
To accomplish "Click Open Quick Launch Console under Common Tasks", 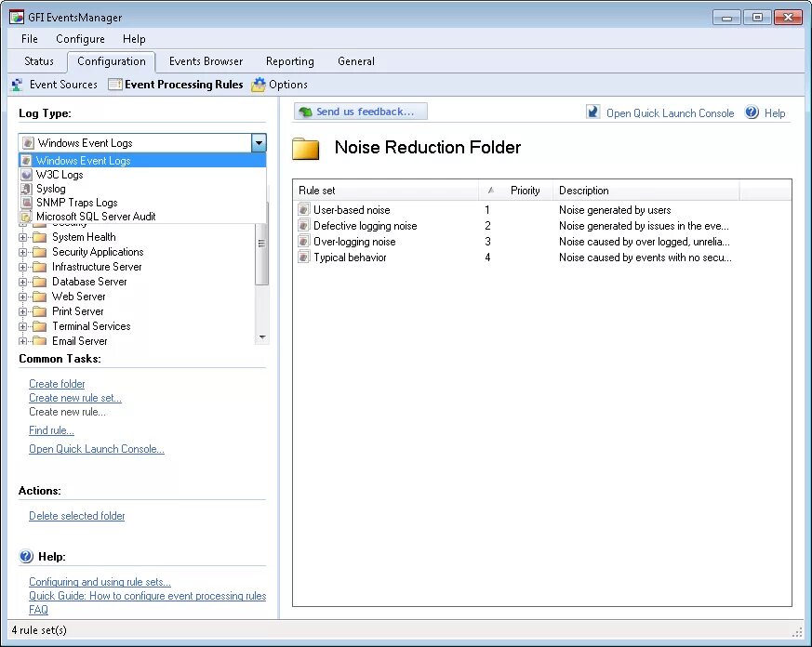I will pos(97,449).
